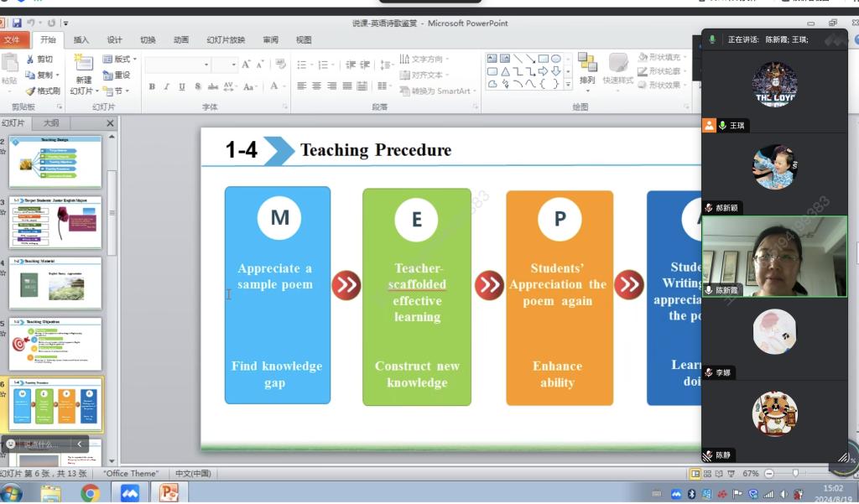859x504 pixels.
Task: Open the Animations (动画) ribbon tab
Action: coord(181,39)
